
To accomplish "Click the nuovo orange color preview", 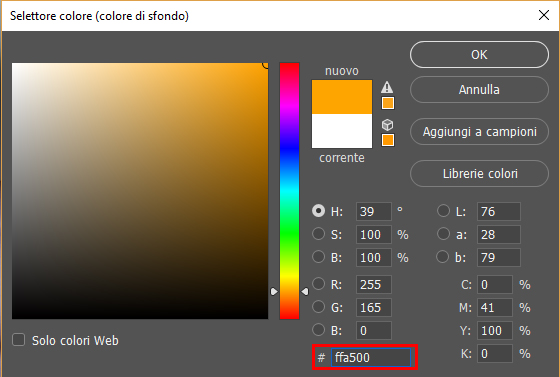I will click(342, 97).
